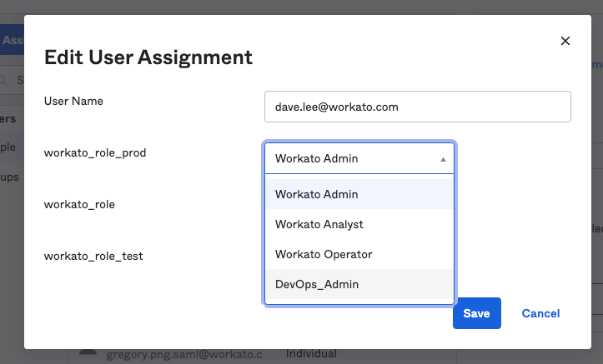Save the user assignment changes
Image resolution: width=603 pixels, height=364 pixels.
coord(476,313)
